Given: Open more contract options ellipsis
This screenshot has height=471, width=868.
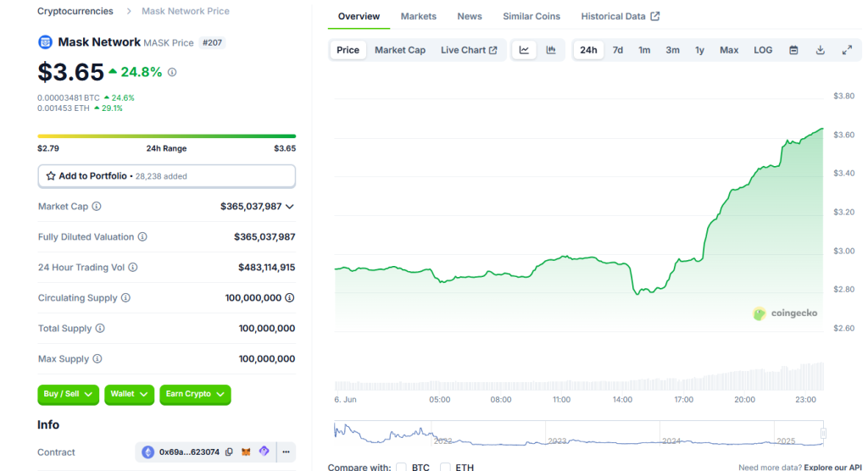Looking at the screenshot, I should [x=287, y=452].
